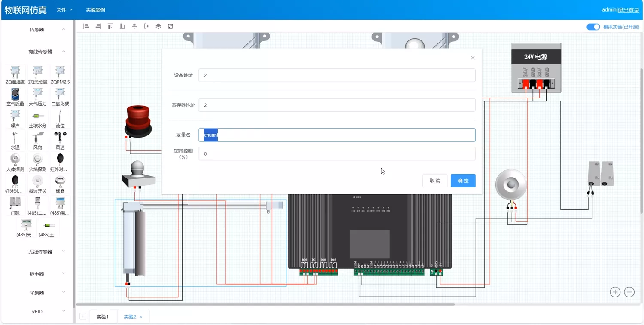Viewport: 644px width, 325px height.
Task: Click the layers stack toolbar icon
Action: pos(158,26)
